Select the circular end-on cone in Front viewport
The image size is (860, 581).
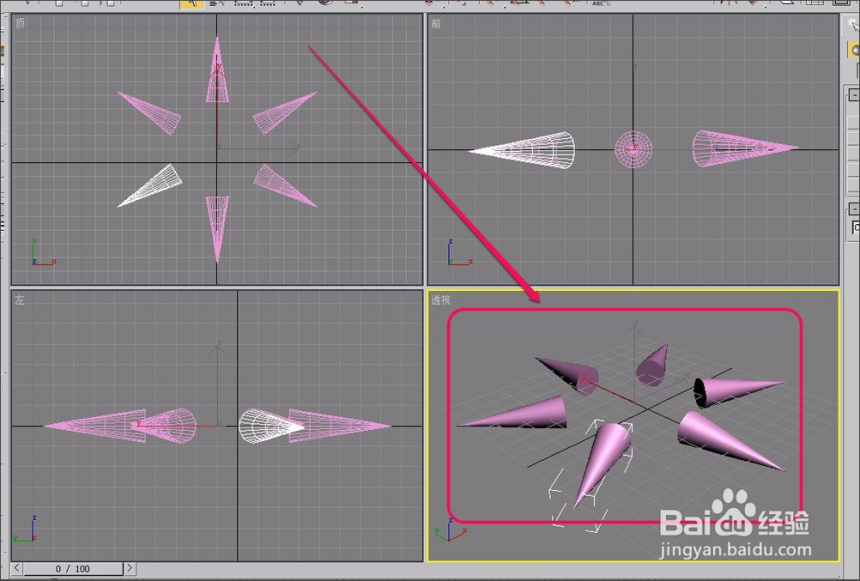(633, 149)
